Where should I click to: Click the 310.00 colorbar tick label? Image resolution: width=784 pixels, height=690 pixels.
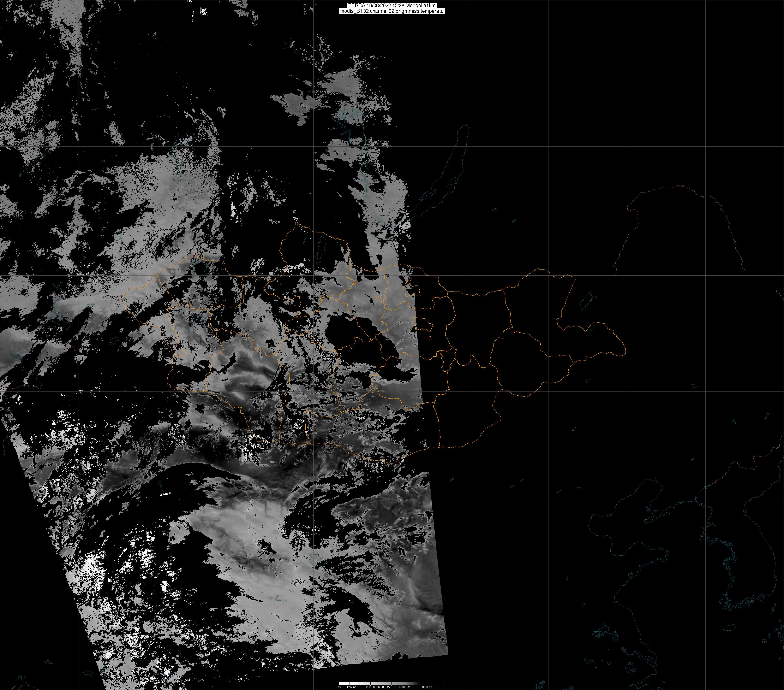[x=434, y=687]
